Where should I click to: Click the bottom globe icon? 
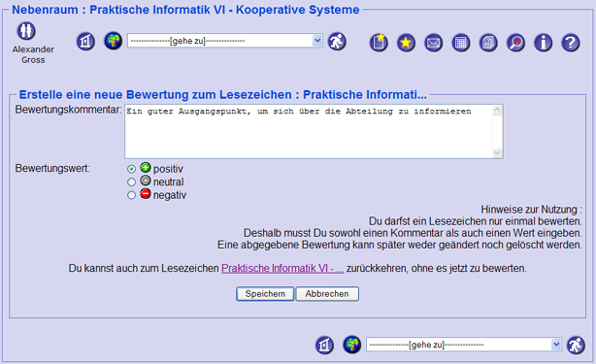[x=352, y=345]
